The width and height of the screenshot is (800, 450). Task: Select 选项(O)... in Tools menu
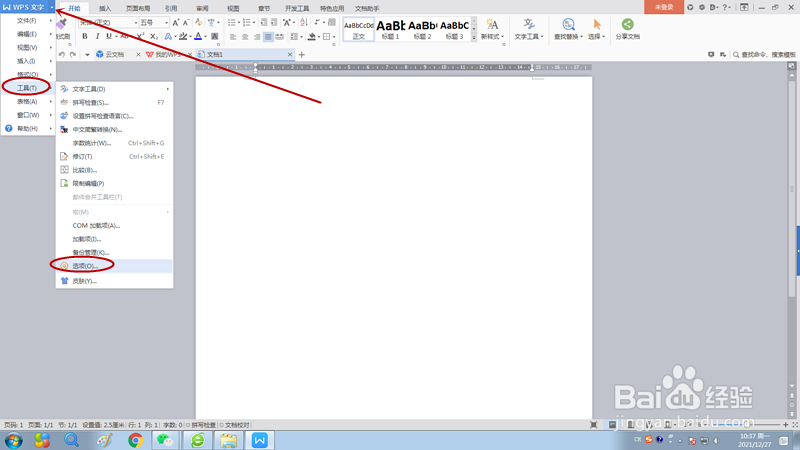114,266
